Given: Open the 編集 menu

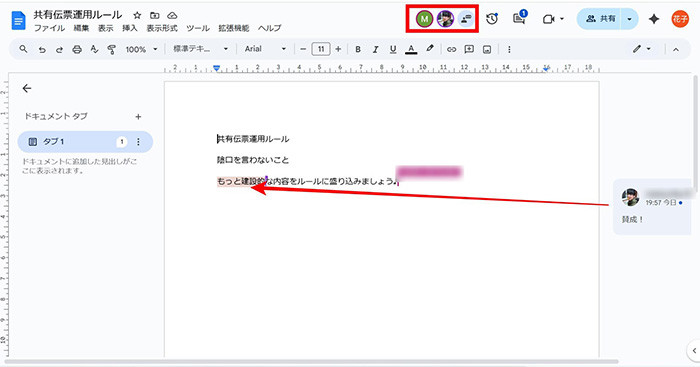Looking at the screenshot, I should click(x=81, y=28).
